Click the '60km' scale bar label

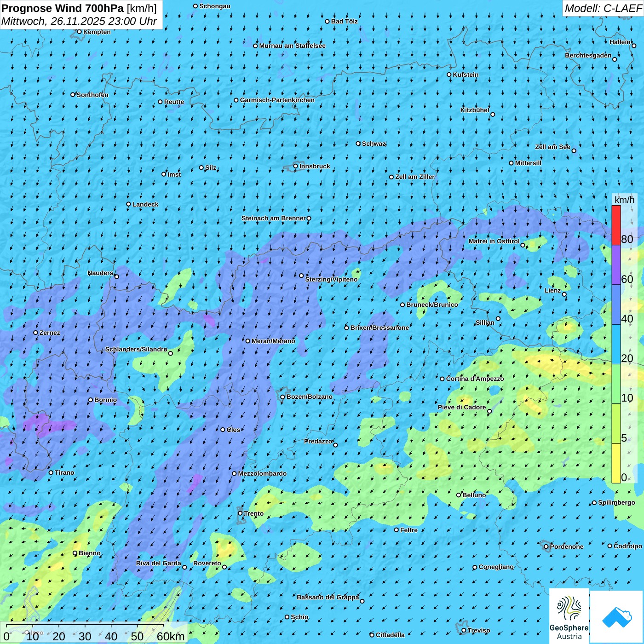[x=171, y=636]
